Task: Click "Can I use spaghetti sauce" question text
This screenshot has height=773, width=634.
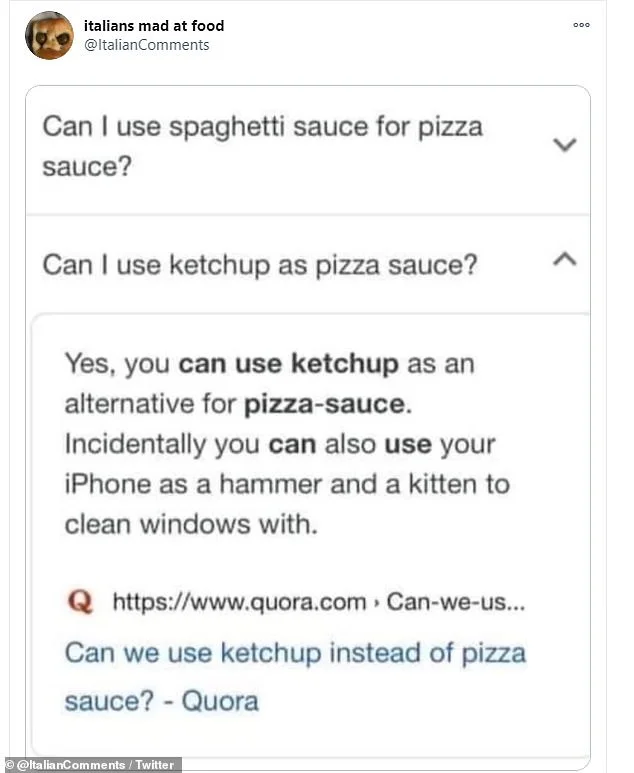Action: pos(262,128)
